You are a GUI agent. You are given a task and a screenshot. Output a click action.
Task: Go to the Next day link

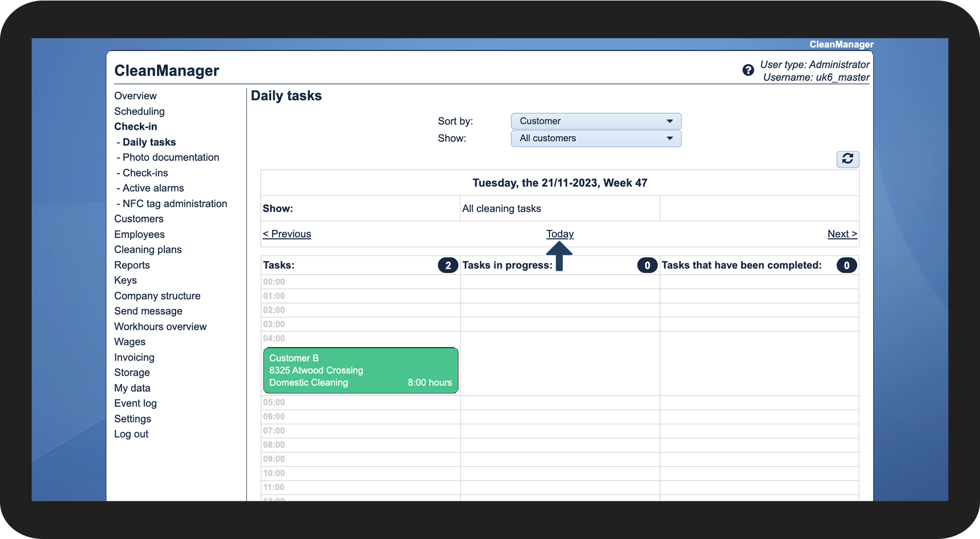[x=842, y=234]
